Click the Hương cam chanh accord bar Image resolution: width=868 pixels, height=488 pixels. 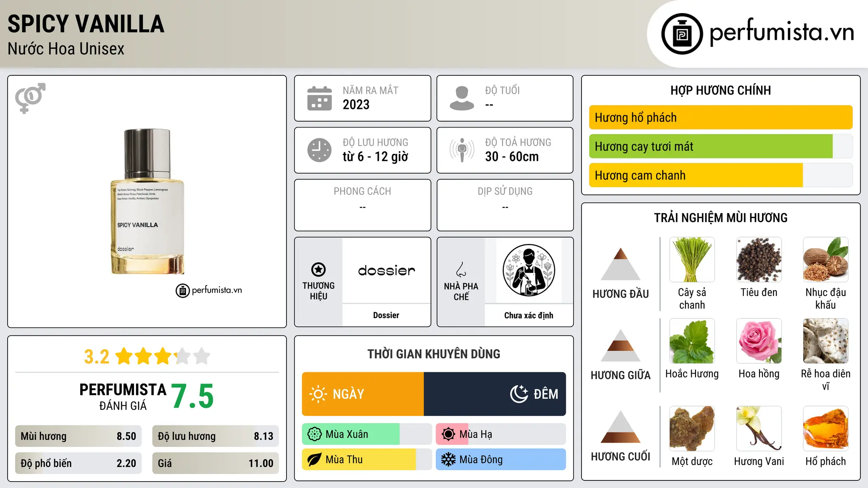(721, 175)
